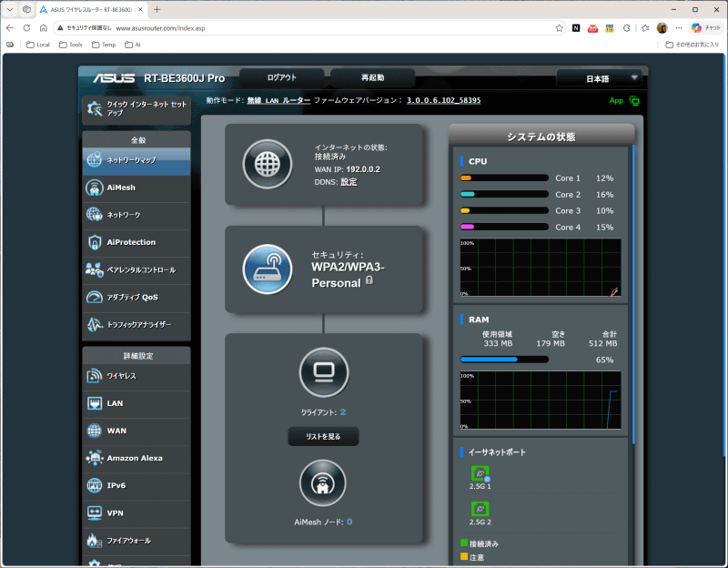This screenshot has width=728, height=568.
Task: Open the AiMesh node house icon
Action: pyautogui.click(x=323, y=483)
